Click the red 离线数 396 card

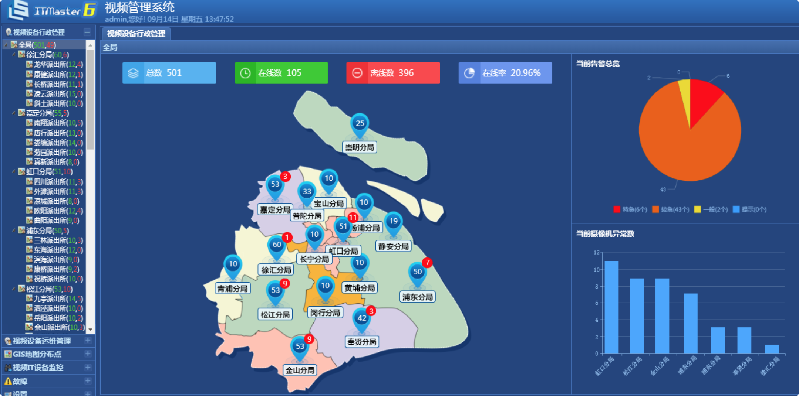click(x=393, y=73)
